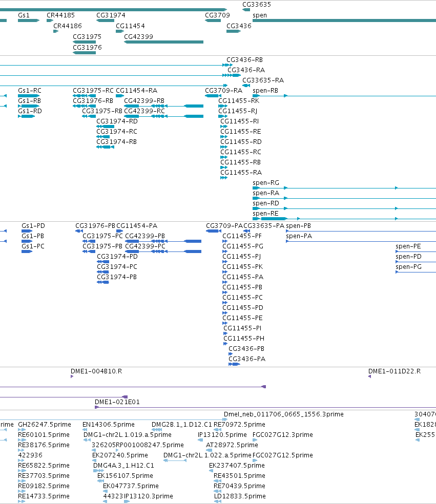Click protein CG31974-PD label
Image resolution: width=436 pixels, height=504 pixels.
117,257
